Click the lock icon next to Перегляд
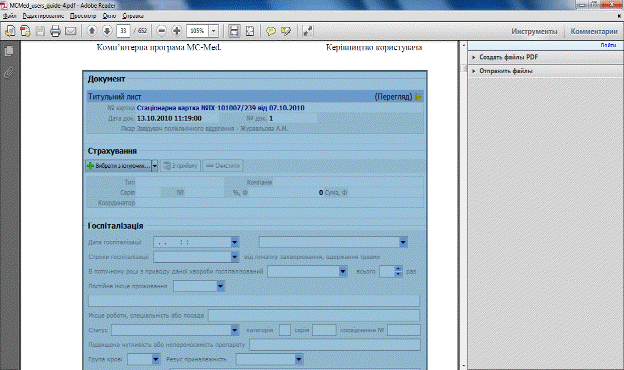 click(418, 97)
